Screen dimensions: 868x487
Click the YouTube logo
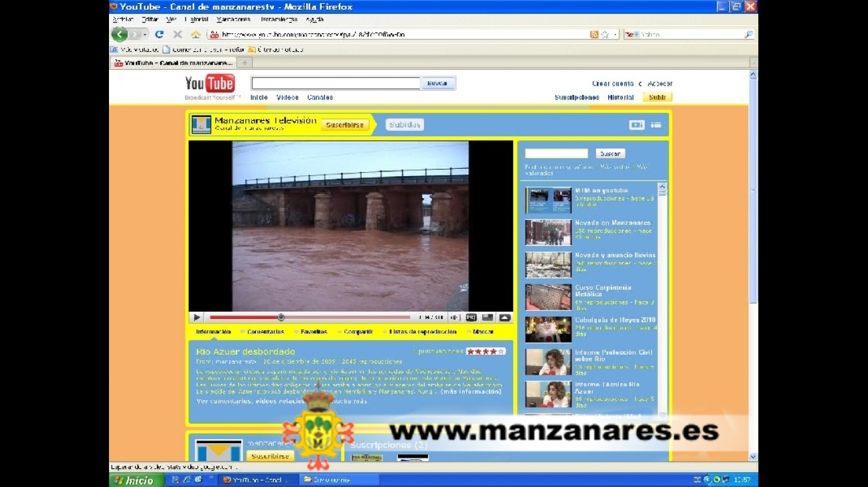pyautogui.click(x=209, y=84)
